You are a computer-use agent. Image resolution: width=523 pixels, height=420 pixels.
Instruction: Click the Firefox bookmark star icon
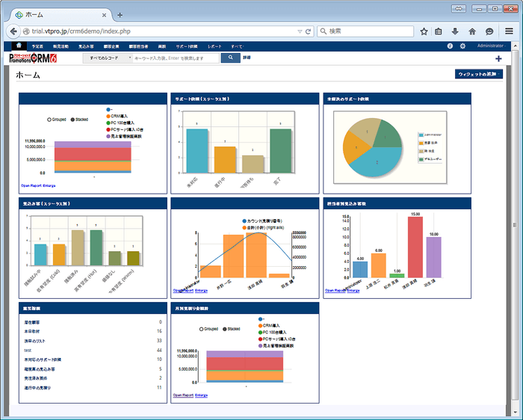[x=424, y=31]
